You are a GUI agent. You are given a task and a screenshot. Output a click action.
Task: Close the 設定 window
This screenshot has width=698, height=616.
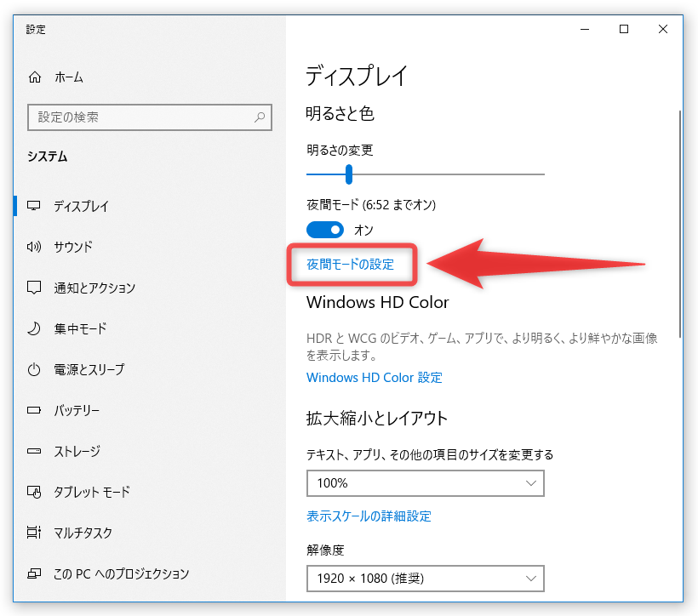pyautogui.click(x=663, y=30)
